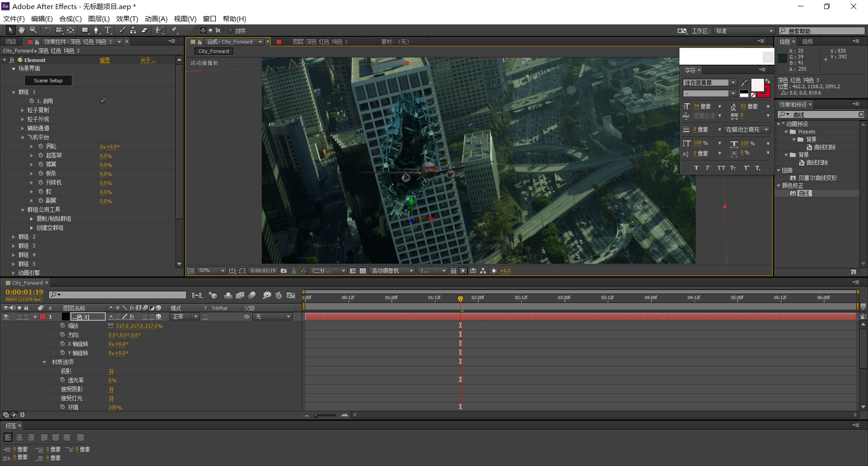
Task: Select the Hand tool
Action: [x=22, y=30]
